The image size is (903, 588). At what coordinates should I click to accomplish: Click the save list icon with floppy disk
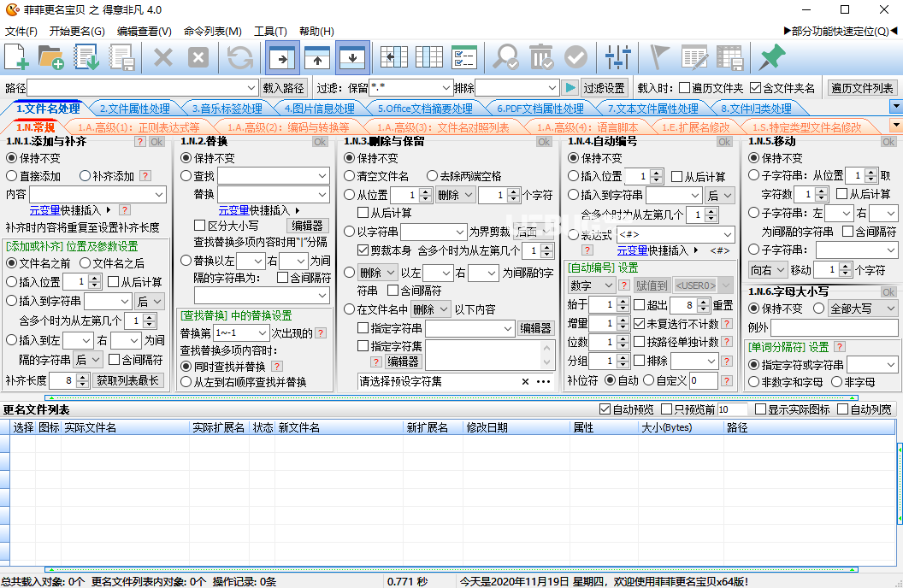pyautogui.click(x=122, y=57)
